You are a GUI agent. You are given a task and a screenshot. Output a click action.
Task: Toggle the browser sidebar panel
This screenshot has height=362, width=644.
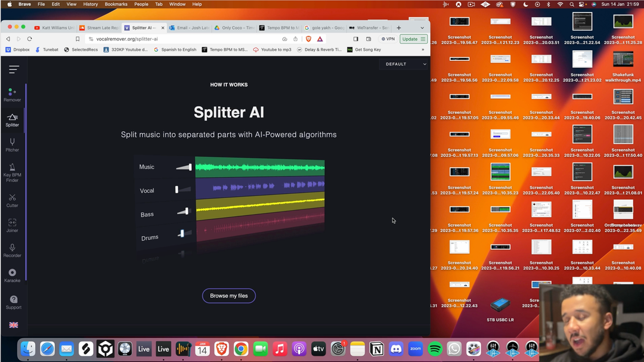tap(356, 39)
